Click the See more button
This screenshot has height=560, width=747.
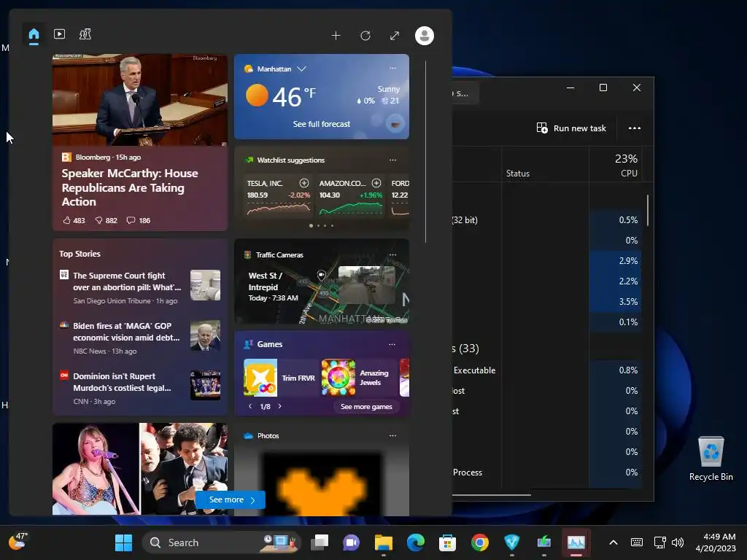[231, 499]
